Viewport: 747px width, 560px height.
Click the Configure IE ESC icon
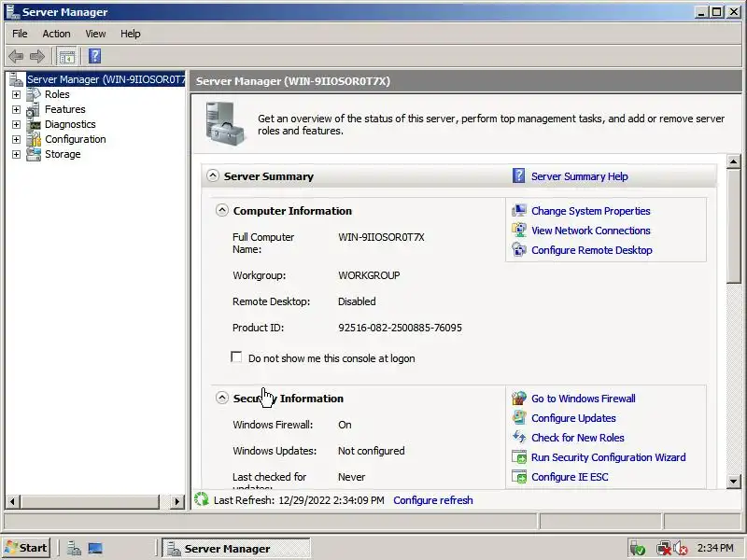tap(519, 477)
